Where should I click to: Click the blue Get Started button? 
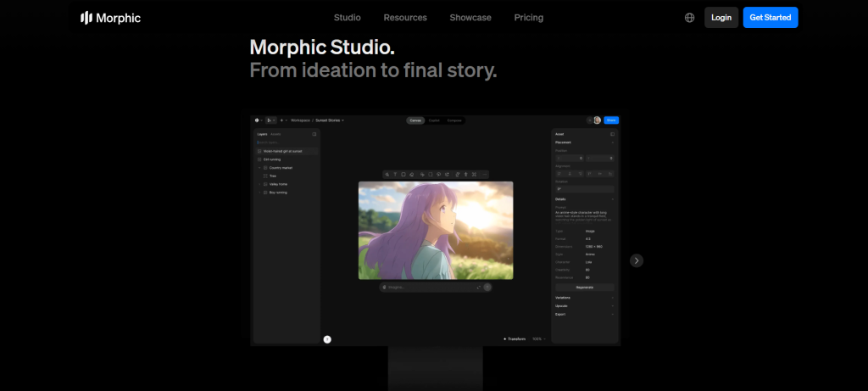tap(770, 18)
